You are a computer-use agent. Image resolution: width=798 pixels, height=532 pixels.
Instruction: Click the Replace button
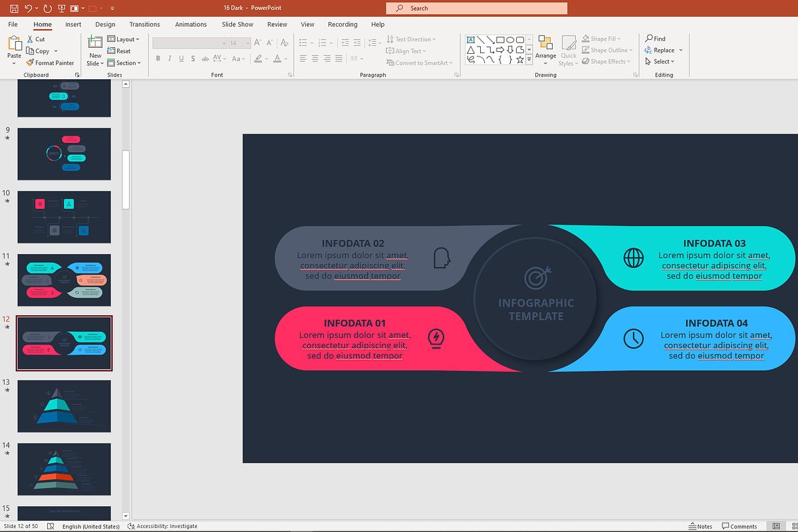coord(659,50)
